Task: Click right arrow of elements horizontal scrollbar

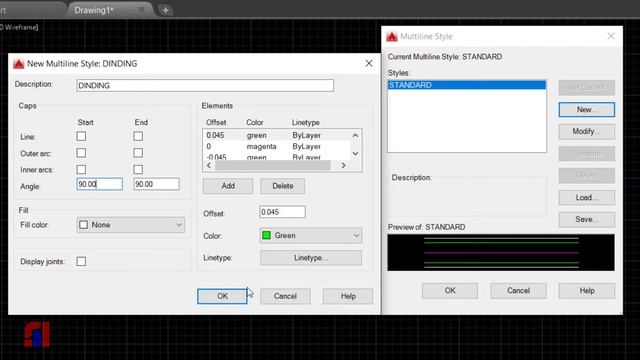Action: 344,165
